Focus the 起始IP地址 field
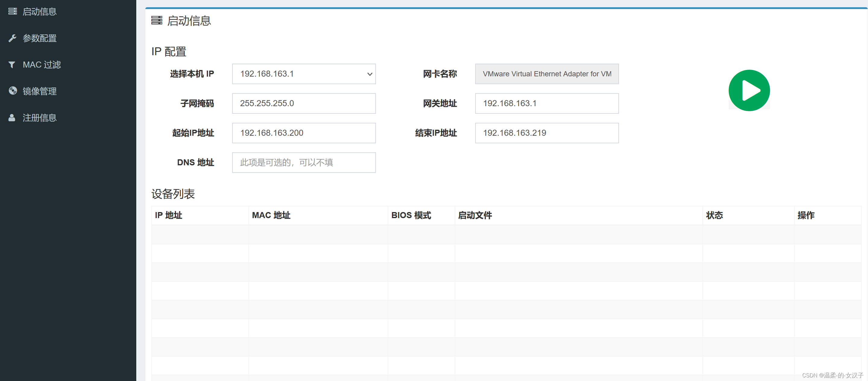868x381 pixels. [304, 133]
